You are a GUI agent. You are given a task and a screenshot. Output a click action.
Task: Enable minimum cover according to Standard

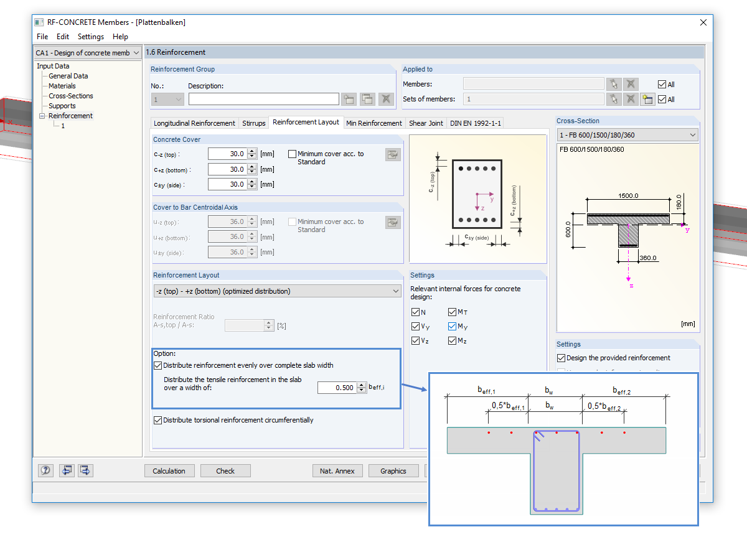pos(293,154)
